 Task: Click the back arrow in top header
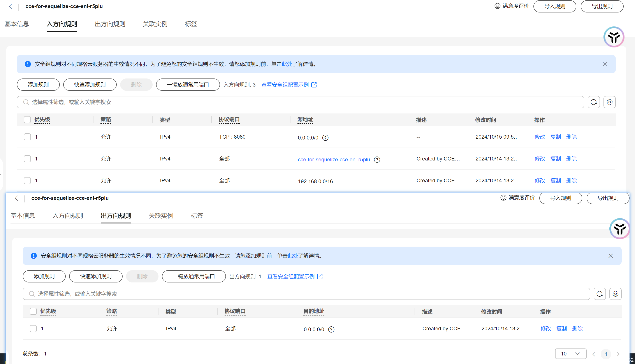pyautogui.click(x=11, y=7)
